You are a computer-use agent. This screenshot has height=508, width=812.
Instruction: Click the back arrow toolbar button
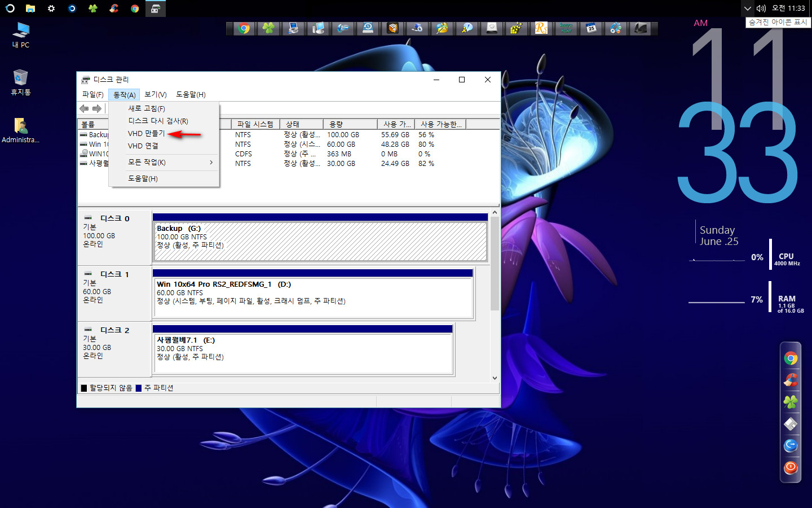(x=84, y=108)
